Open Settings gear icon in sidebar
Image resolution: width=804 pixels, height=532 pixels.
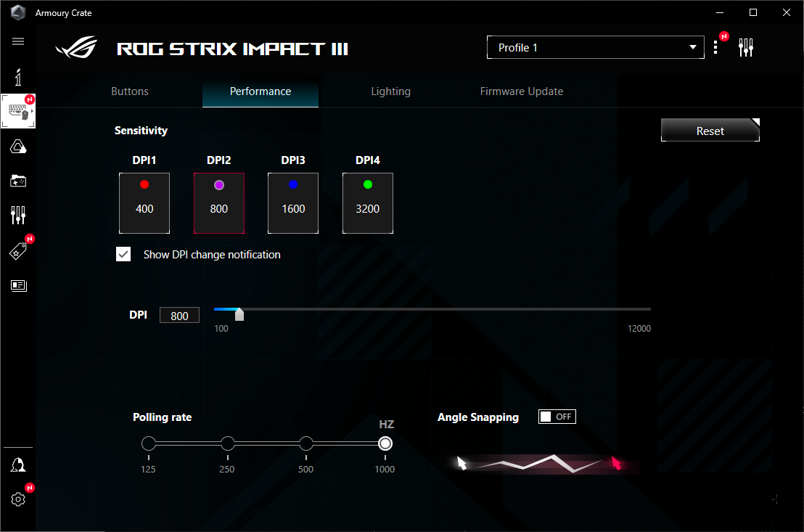pos(18,499)
